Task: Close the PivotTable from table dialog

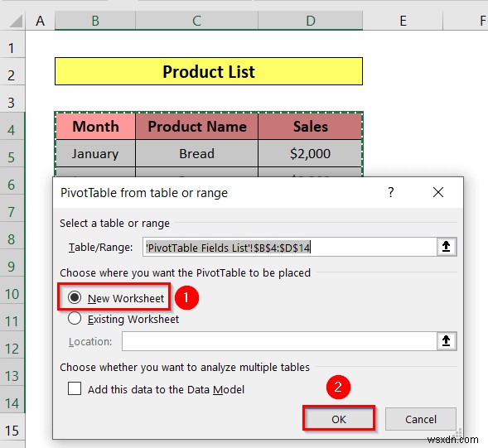Action: point(438,192)
